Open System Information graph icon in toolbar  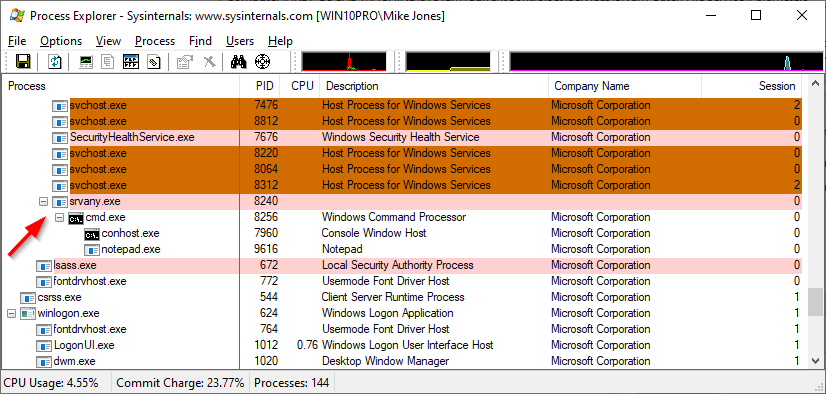[x=86, y=62]
